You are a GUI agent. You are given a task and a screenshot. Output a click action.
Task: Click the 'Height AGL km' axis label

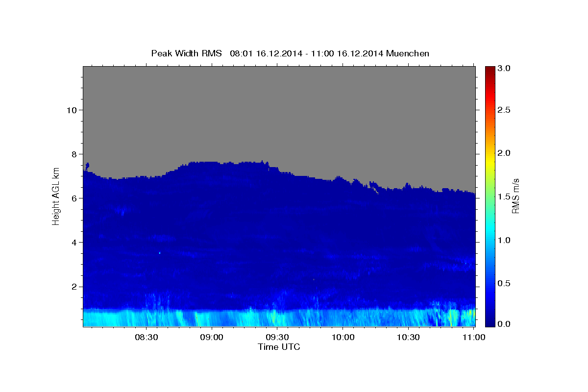pyautogui.click(x=56, y=196)
